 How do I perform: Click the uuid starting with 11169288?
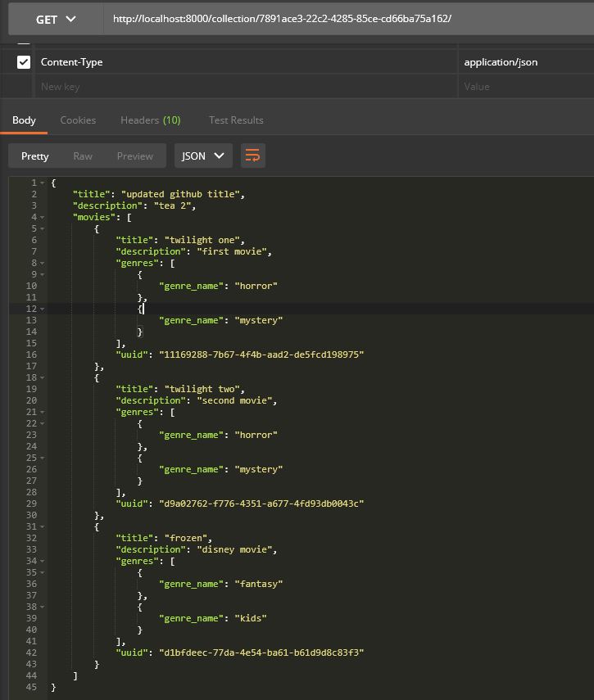261,355
